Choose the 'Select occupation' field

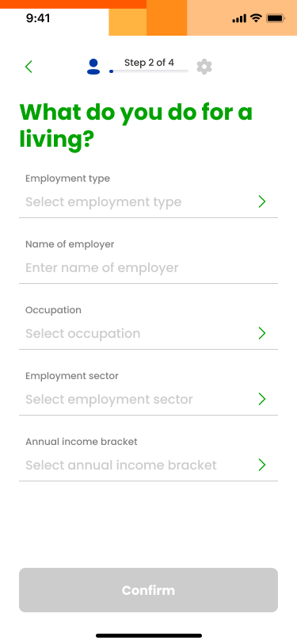[x=149, y=333]
